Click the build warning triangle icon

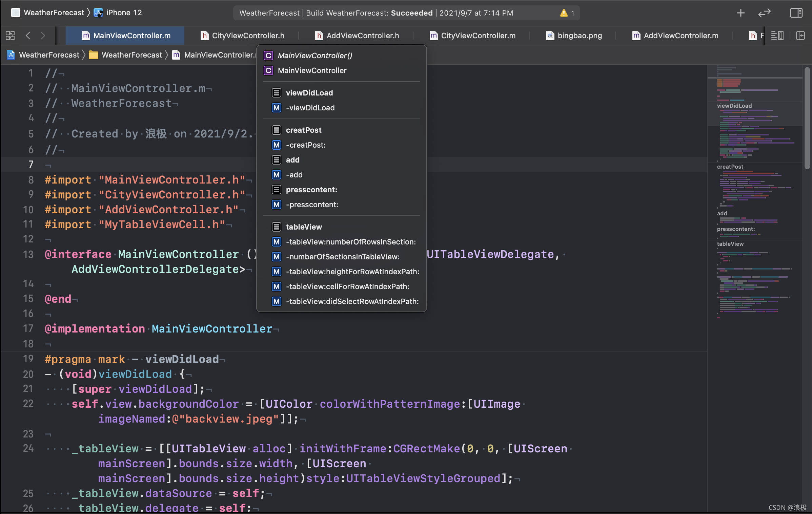[x=564, y=13]
